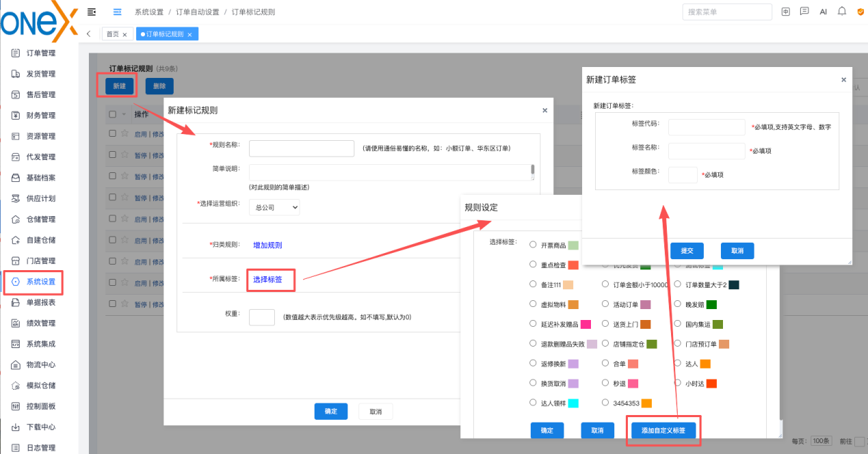Click 订单自动设置 in the breadcrumb

198,12
